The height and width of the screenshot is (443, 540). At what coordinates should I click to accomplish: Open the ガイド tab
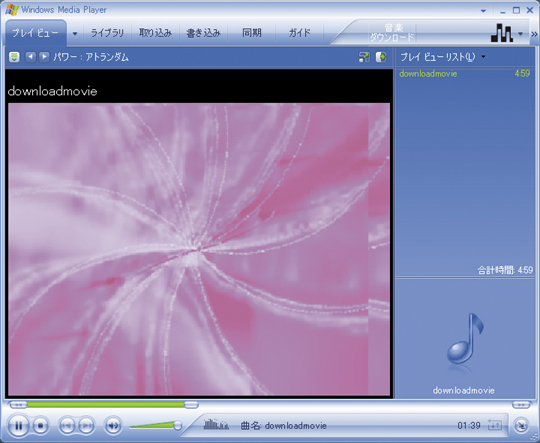pyautogui.click(x=299, y=33)
